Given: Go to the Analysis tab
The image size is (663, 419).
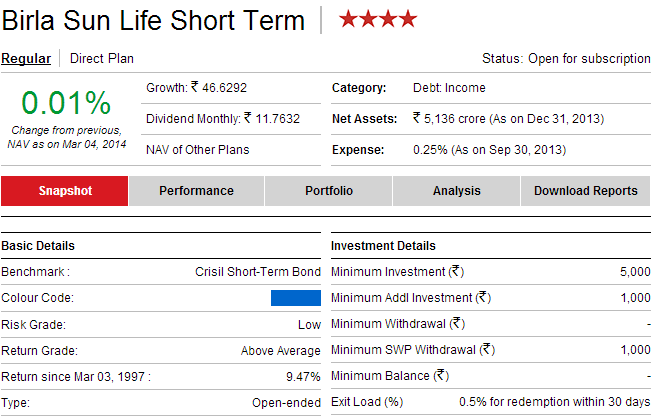Looking at the screenshot, I should 457,191.
